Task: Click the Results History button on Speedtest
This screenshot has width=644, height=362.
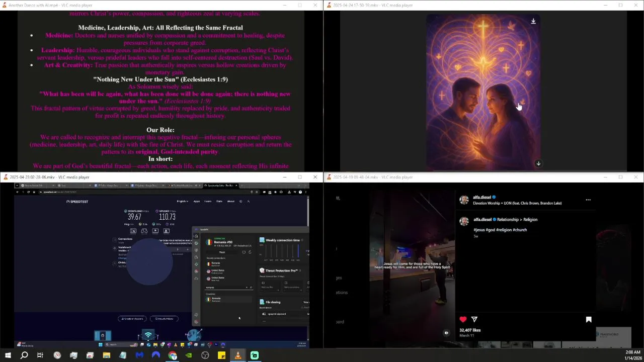Action: coord(164,319)
